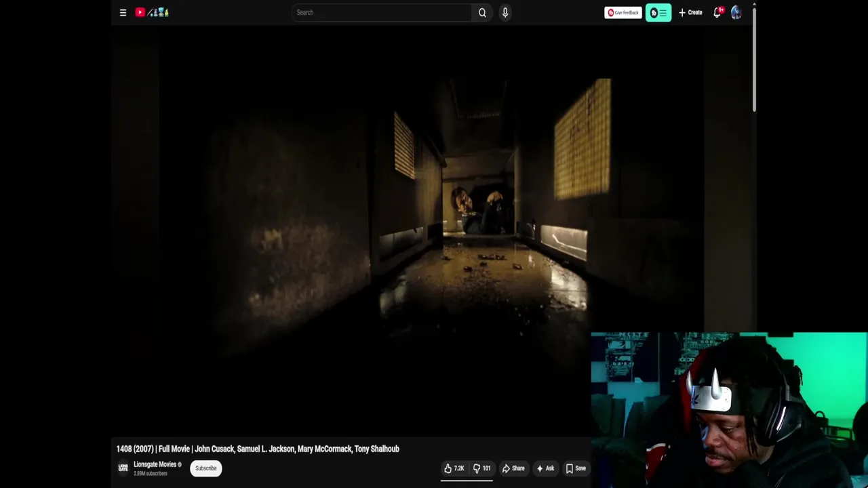Start voice search with microphone icon

(x=505, y=12)
